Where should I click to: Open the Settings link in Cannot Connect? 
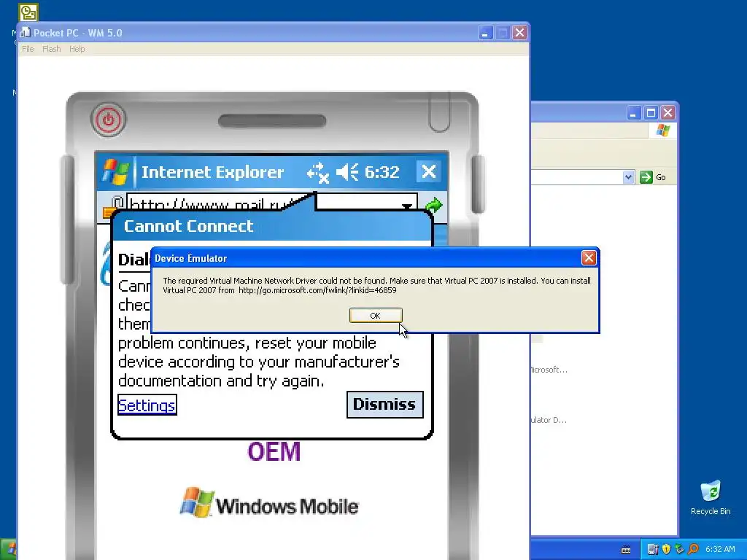coord(147,405)
